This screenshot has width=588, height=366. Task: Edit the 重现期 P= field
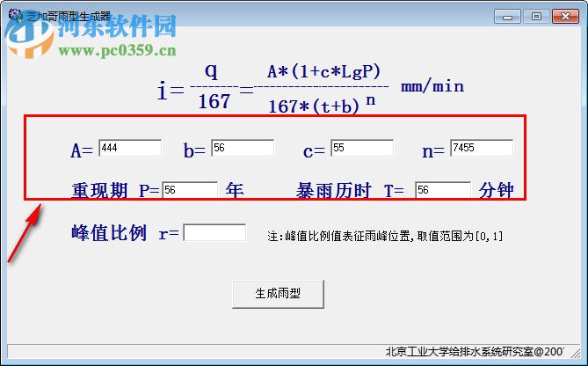190,189
